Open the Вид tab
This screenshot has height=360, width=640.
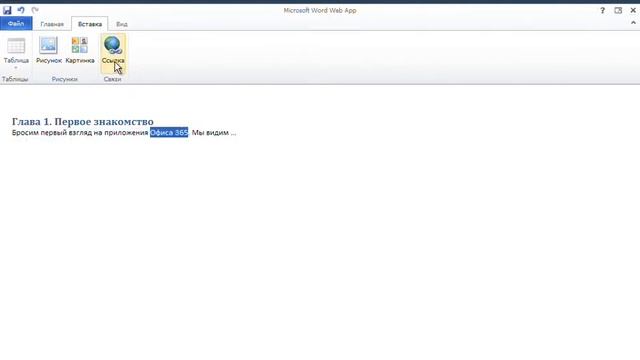coord(122,24)
